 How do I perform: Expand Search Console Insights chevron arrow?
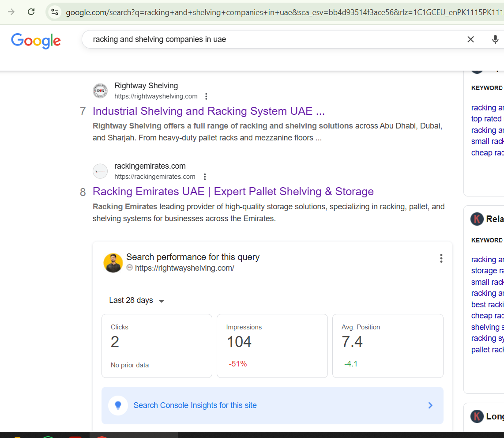coord(430,405)
